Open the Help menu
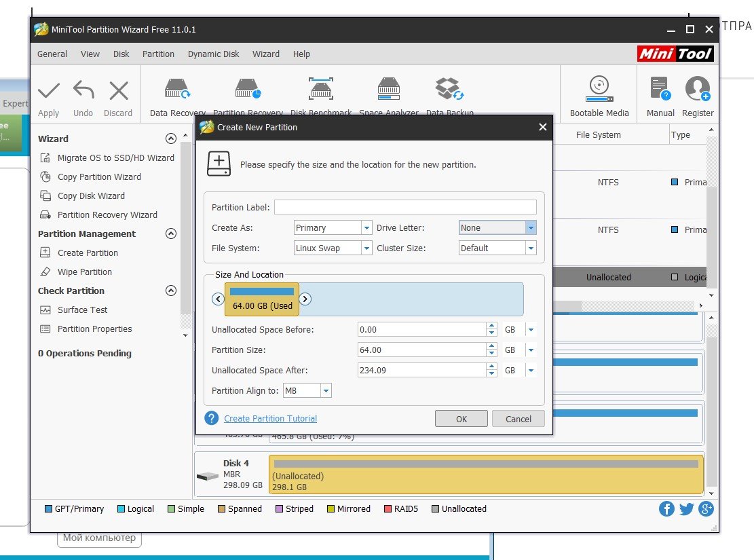 tap(301, 54)
